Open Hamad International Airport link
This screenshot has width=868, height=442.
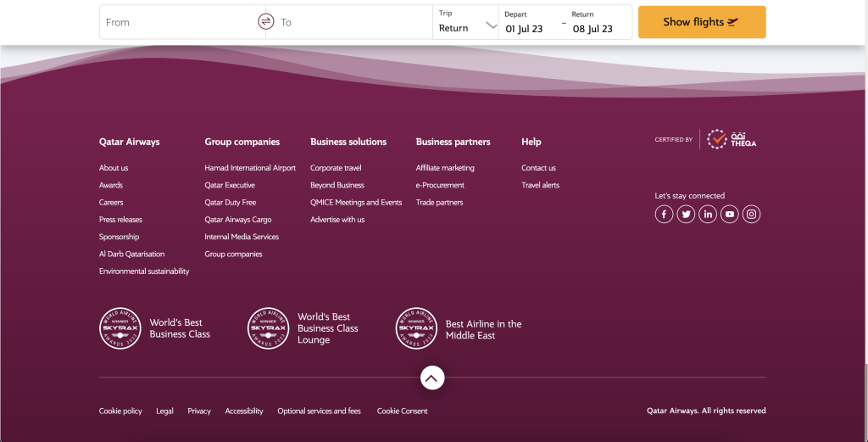pyautogui.click(x=250, y=168)
